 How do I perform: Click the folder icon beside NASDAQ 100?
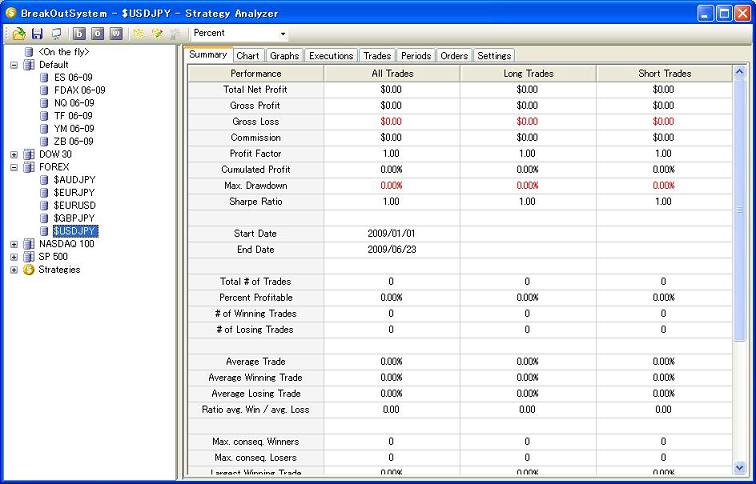point(29,244)
